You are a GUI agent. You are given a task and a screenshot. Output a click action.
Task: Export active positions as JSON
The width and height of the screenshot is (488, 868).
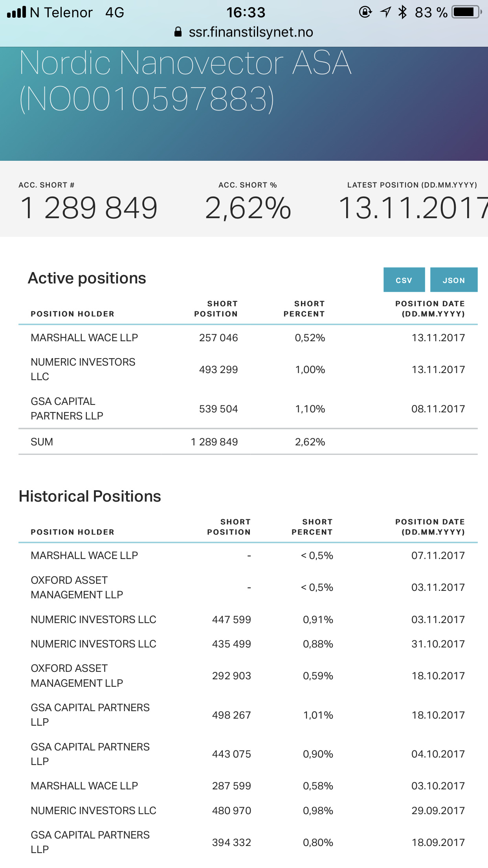(x=454, y=280)
